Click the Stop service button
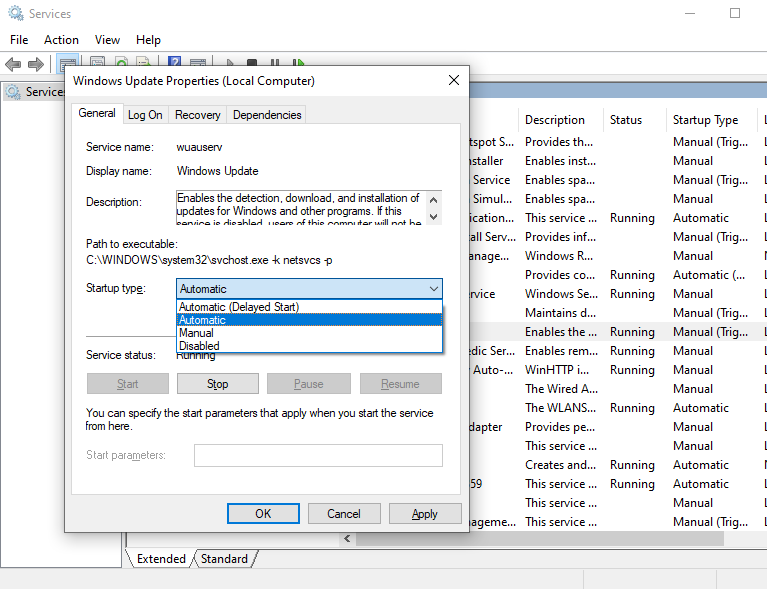This screenshot has height=589, width=767. (218, 384)
